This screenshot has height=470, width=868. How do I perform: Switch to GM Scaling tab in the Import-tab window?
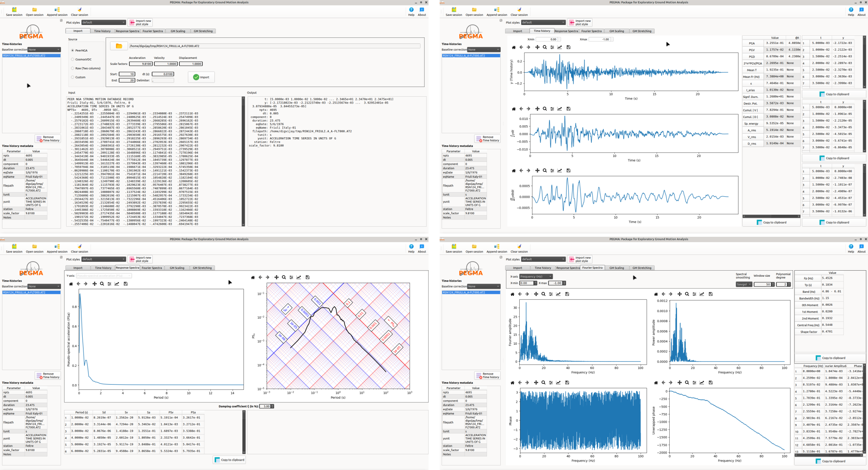tap(178, 31)
